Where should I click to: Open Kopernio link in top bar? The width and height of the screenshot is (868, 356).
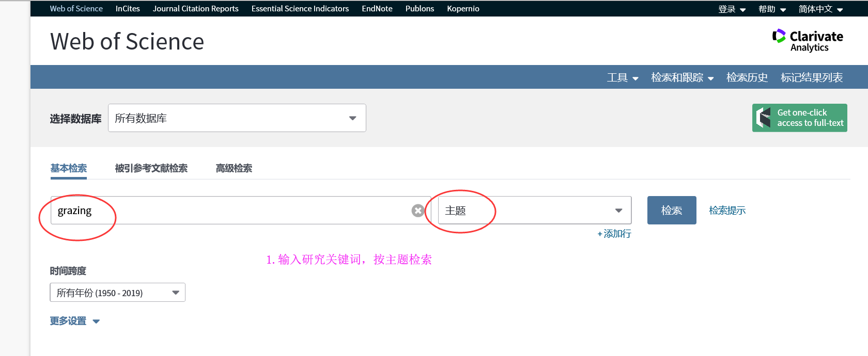463,9
